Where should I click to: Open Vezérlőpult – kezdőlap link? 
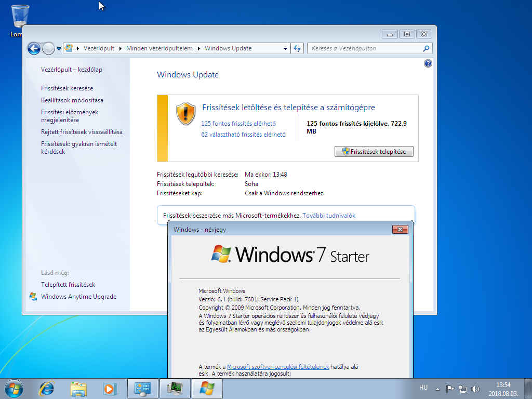pos(72,70)
